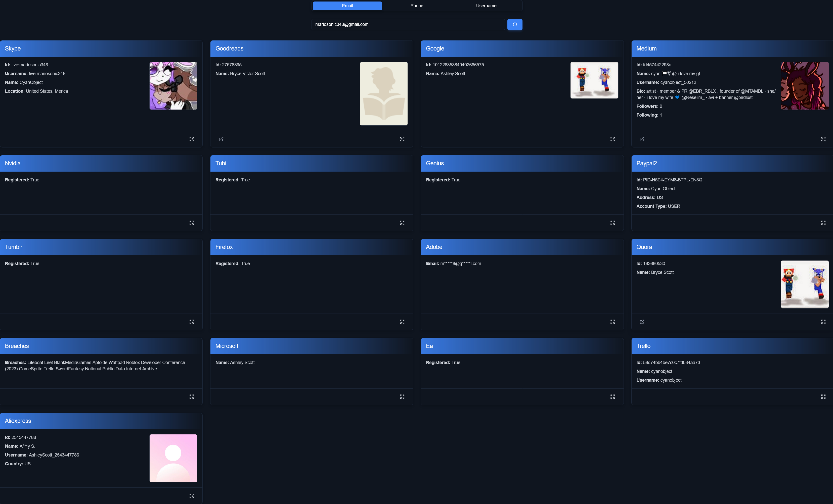Expand the Tumblr card

pos(192,322)
